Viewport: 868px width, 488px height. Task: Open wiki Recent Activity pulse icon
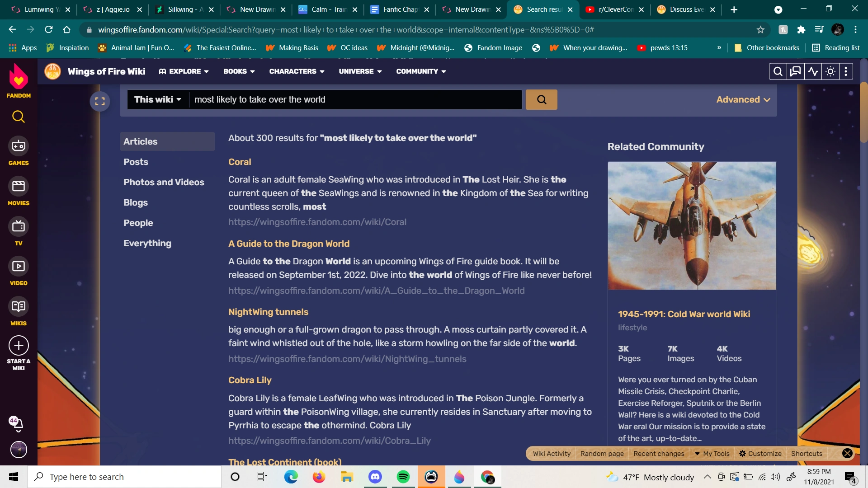(813, 71)
